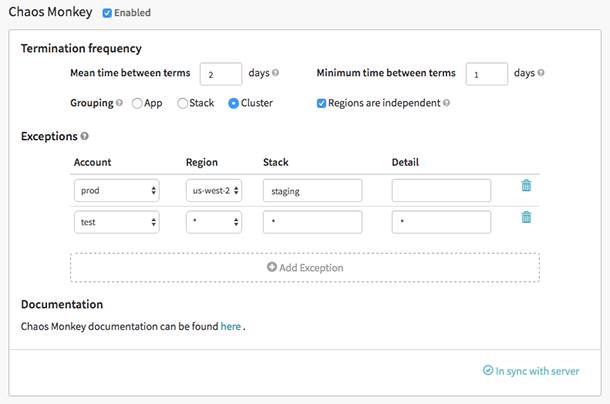Select the App grouping radio button
The image size is (610, 404).
click(x=137, y=102)
